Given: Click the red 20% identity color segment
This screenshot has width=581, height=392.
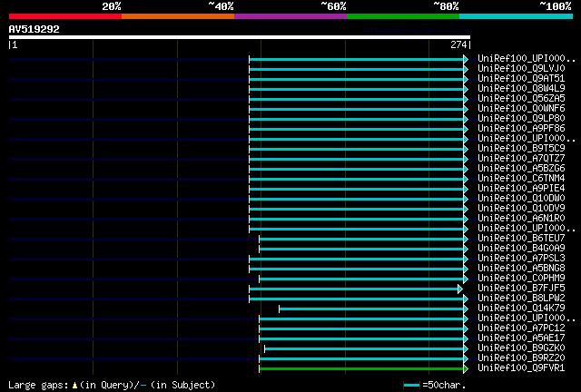Looking at the screenshot, I should coord(65,16).
